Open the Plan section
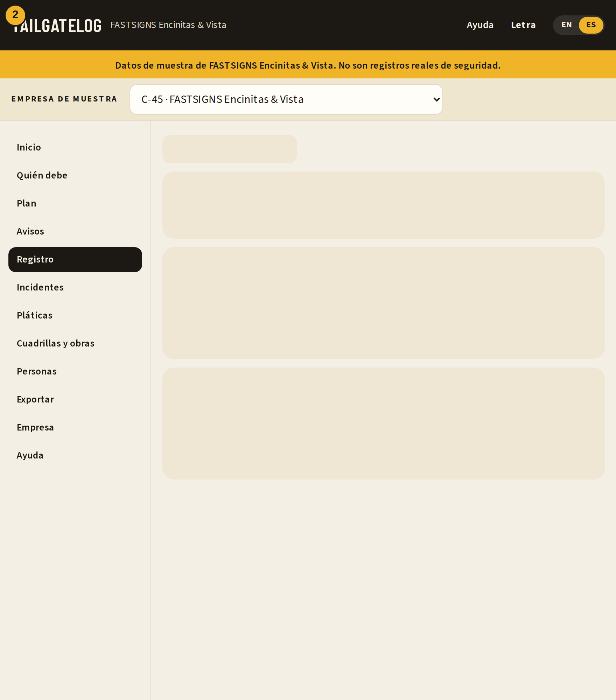616x700 pixels. tap(75, 203)
